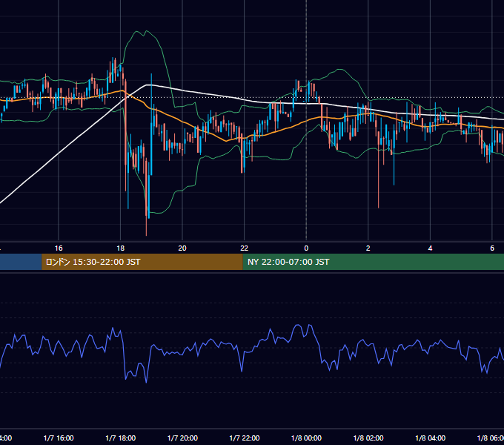Image resolution: width=504 pixels, height=445 pixels.
Task: Select the 0 hour label on price chart axis
Action: [x=306, y=248]
